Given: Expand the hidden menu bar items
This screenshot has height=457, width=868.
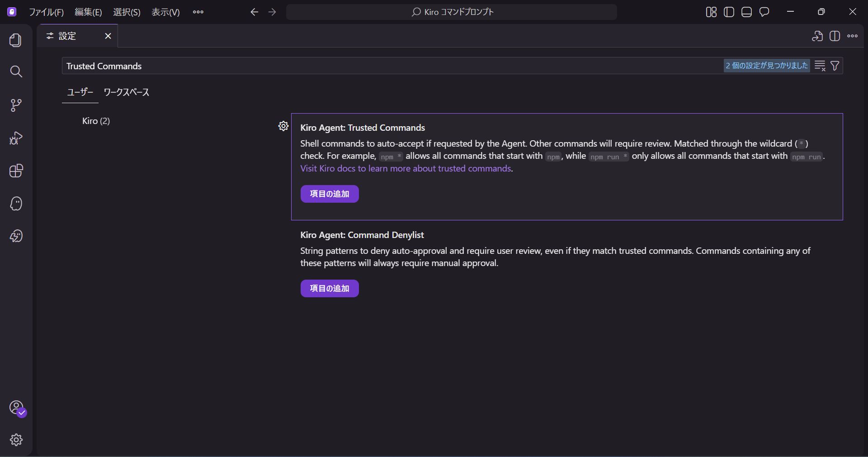Looking at the screenshot, I should 198,12.
